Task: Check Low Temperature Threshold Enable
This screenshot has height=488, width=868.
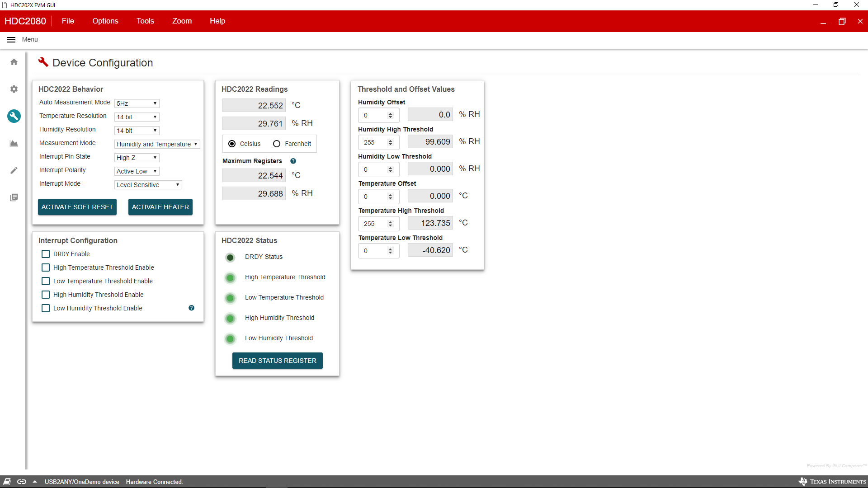Action: (46, 281)
